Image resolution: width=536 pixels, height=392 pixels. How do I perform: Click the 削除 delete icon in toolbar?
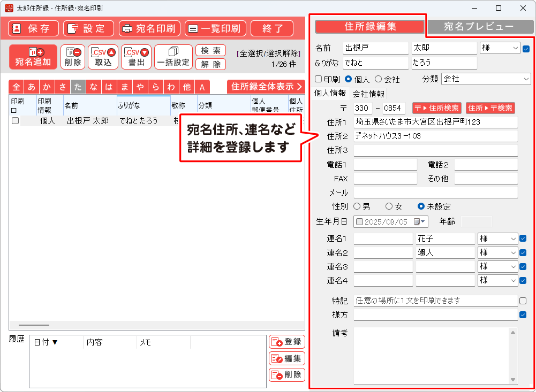tap(73, 57)
